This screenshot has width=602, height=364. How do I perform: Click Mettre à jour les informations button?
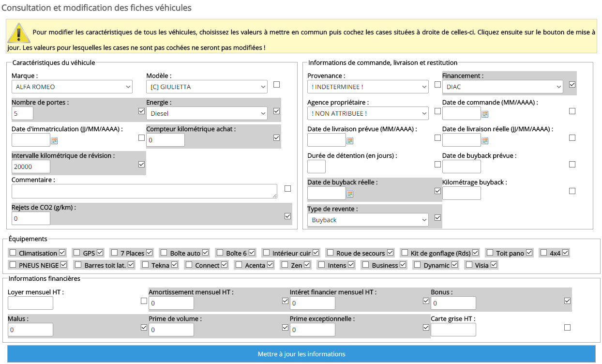tap(301, 354)
